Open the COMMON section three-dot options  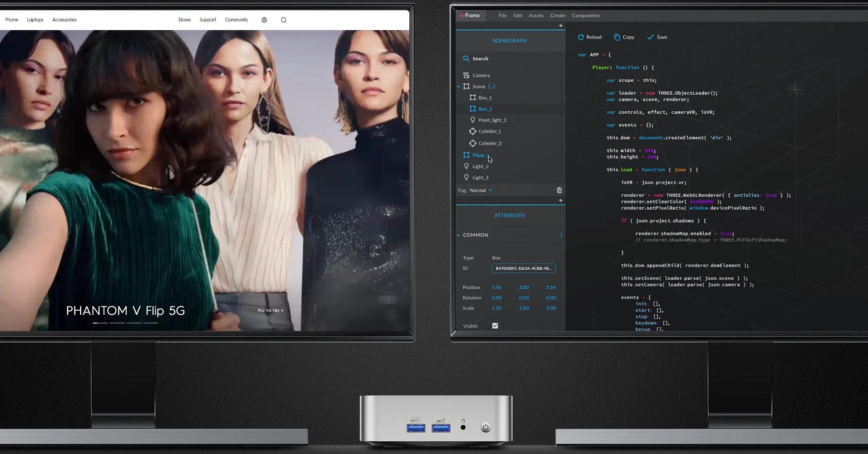pos(561,235)
